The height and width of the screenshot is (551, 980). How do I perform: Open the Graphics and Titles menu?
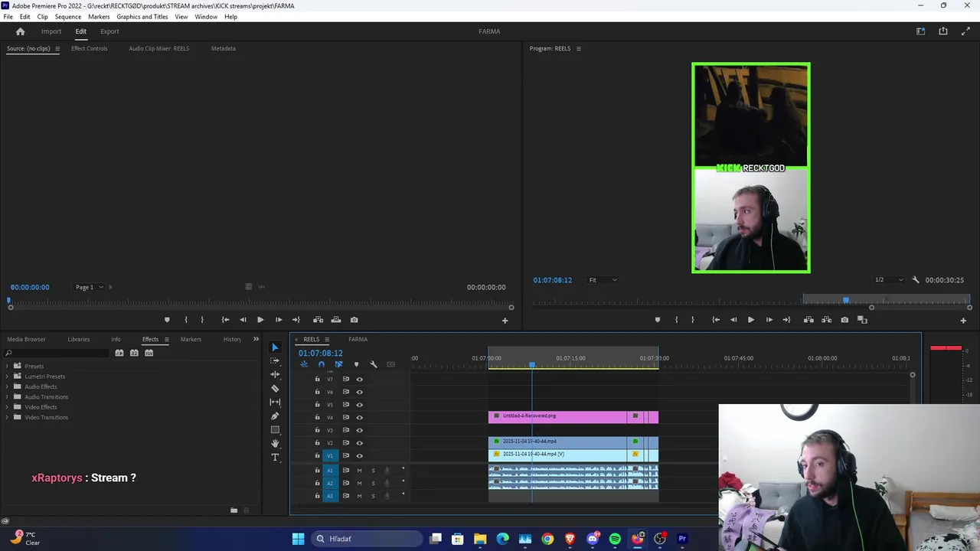[x=142, y=17]
